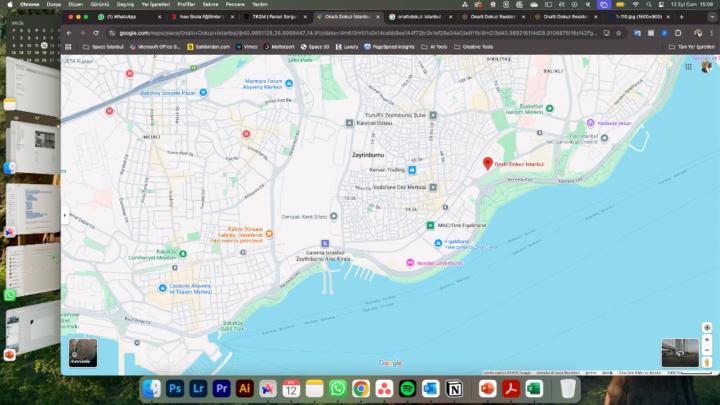Open the Marmara Forum shopping mall marker

[289, 84]
